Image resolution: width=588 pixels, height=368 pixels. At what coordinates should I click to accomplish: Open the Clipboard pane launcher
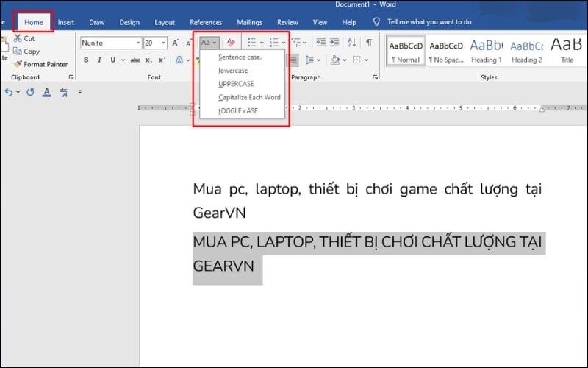pos(71,77)
